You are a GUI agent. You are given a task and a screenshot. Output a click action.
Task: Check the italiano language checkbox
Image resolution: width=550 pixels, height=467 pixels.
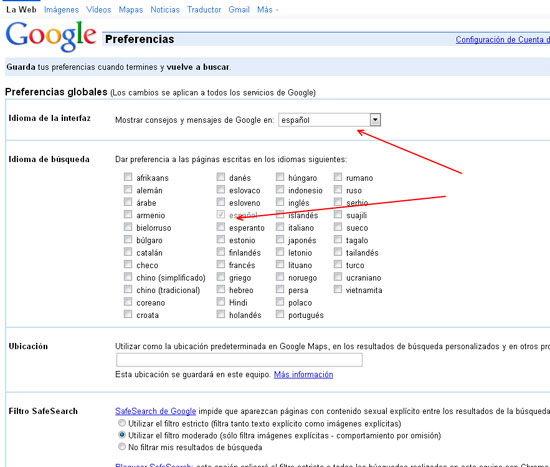pyautogui.click(x=280, y=227)
